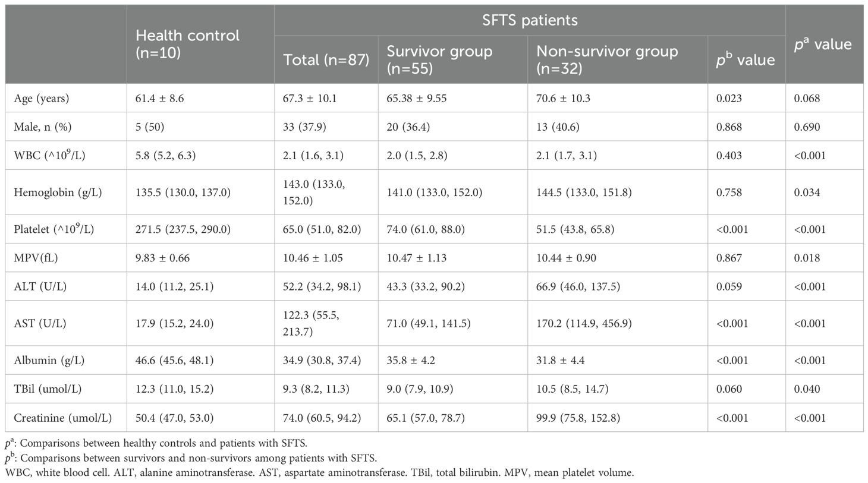Screen dimensions: 868x483
Task: Select the p-a value column header
Action: [x=823, y=44]
